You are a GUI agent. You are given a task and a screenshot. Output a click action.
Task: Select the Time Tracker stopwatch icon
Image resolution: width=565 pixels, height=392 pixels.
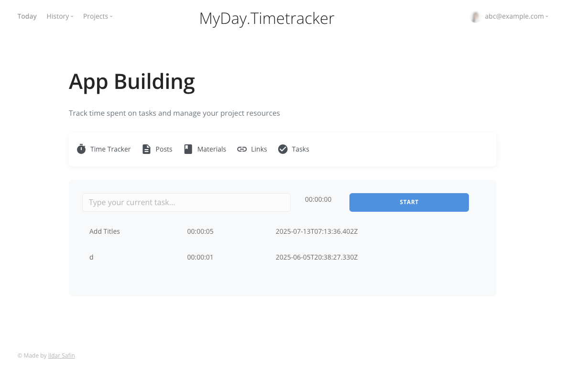81,149
